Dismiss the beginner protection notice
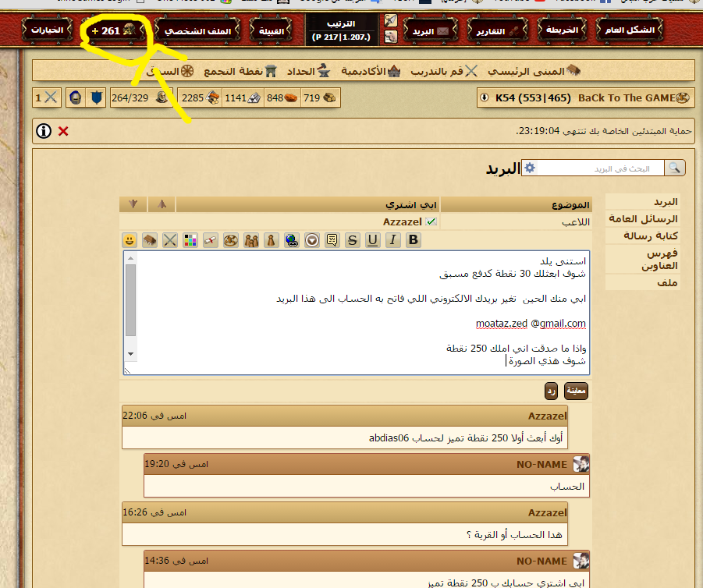Viewport: 703px width, 588px height. click(x=63, y=131)
